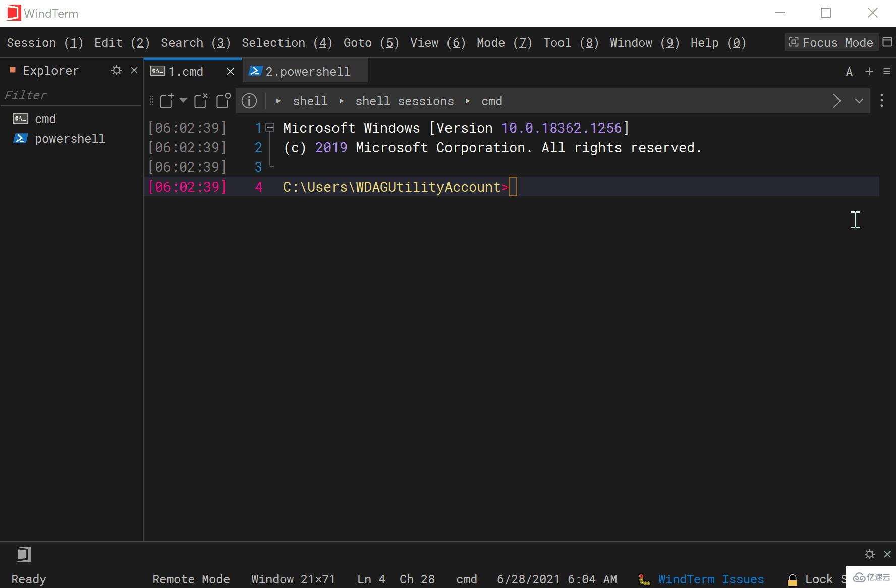Expand arrow before shell sessions breadcrumb
Viewport: 896px width, 588px height.
pos(342,101)
